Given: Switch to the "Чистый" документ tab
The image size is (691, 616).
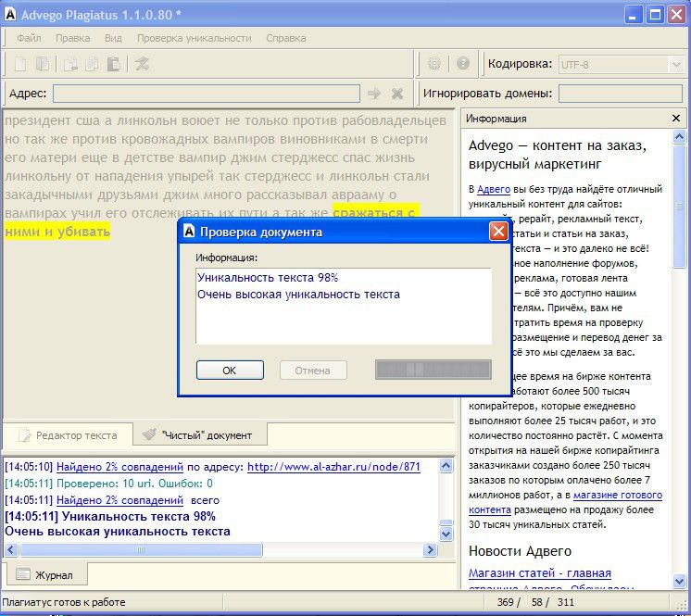Looking at the screenshot, I should [x=200, y=435].
